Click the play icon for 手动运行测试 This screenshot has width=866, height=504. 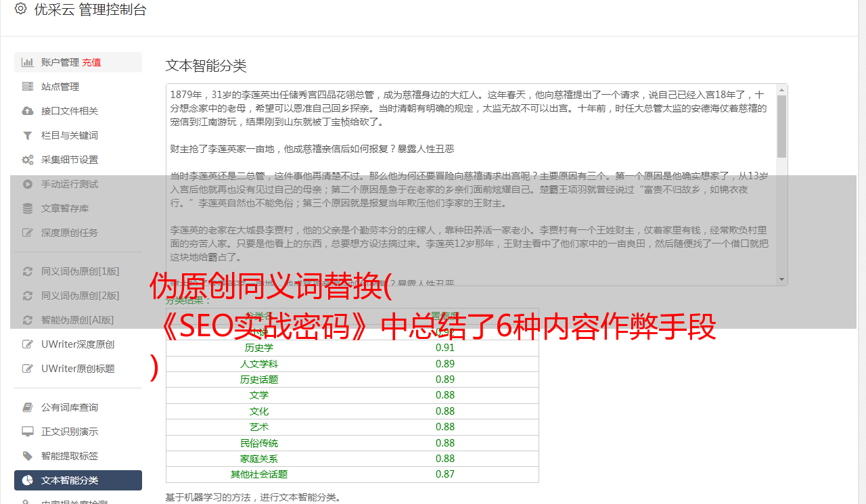click(x=28, y=184)
